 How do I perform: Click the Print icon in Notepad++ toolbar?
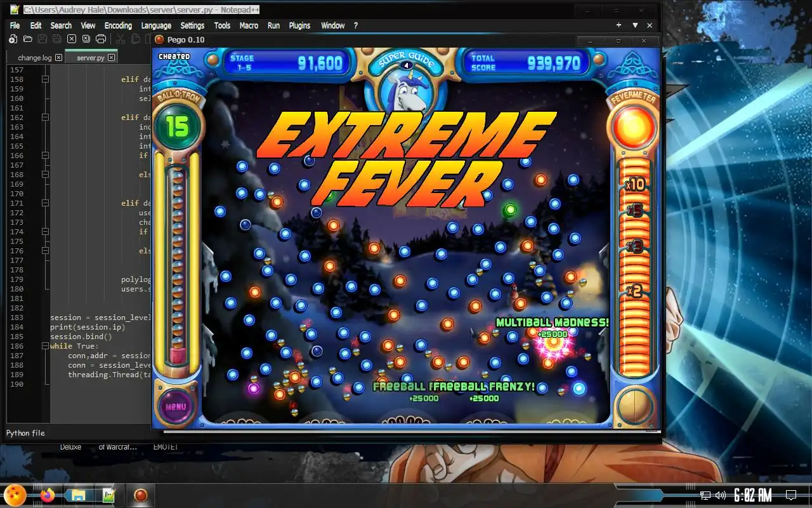point(101,39)
